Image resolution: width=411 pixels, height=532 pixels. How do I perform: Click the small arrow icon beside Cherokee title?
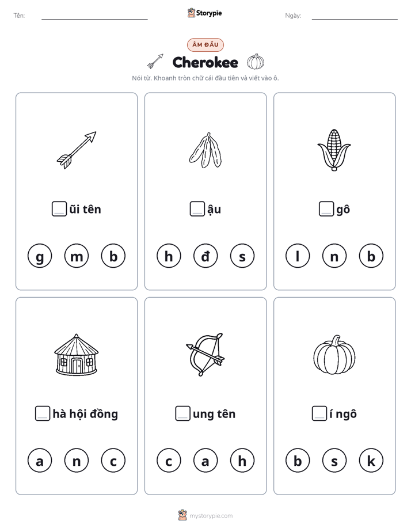(155, 61)
